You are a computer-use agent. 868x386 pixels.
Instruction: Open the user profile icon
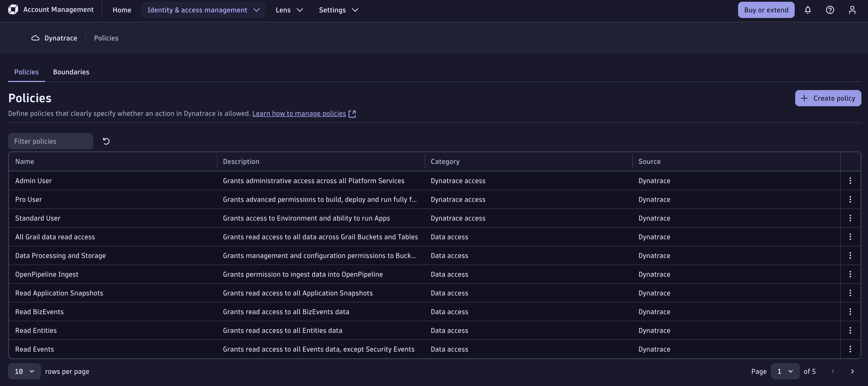tap(852, 10)
